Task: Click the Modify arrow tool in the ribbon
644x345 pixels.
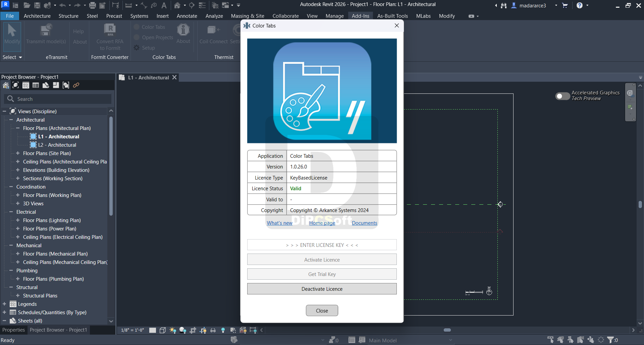Action: coord(12,36)
